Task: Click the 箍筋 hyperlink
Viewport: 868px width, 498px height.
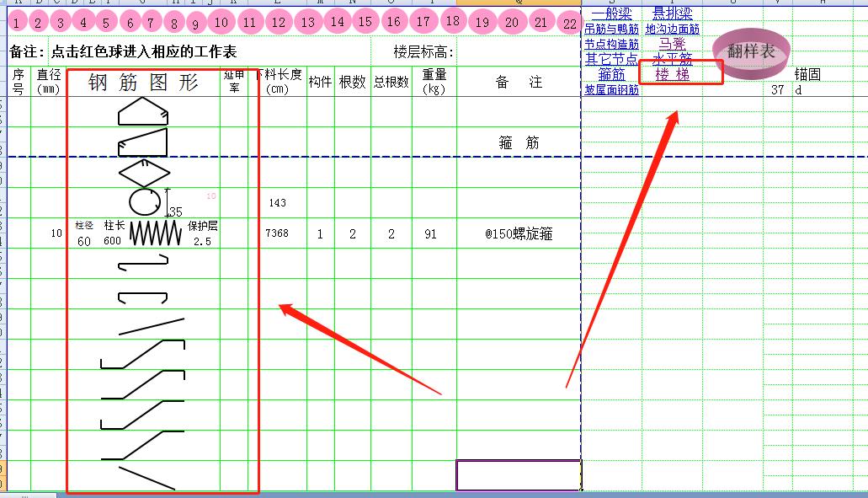Action: tap(611, 74)
